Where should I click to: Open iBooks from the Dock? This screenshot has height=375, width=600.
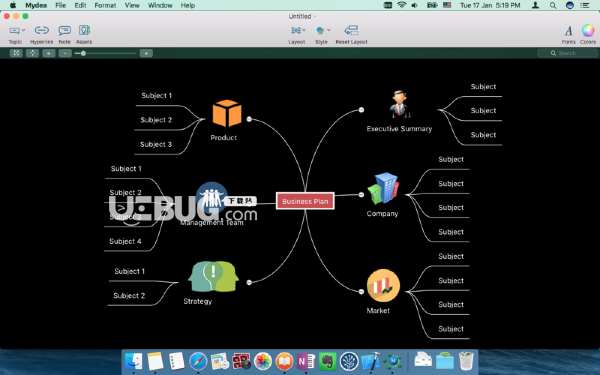pos(284,361)
